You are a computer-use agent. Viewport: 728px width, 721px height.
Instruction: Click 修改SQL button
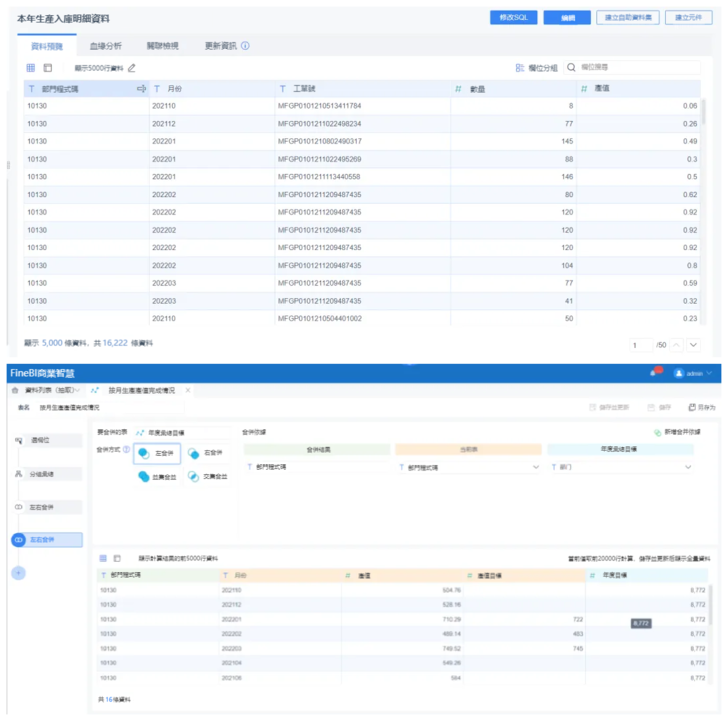[x=513, y=18]
